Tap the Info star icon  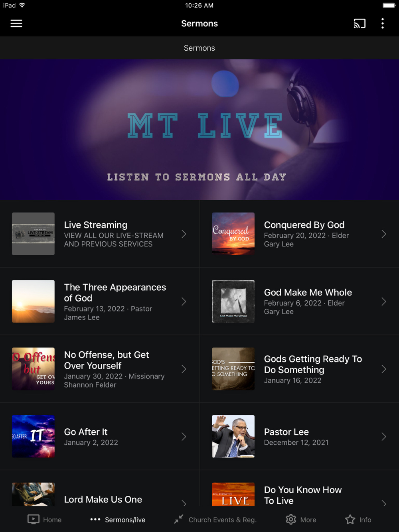pos(350,519)
